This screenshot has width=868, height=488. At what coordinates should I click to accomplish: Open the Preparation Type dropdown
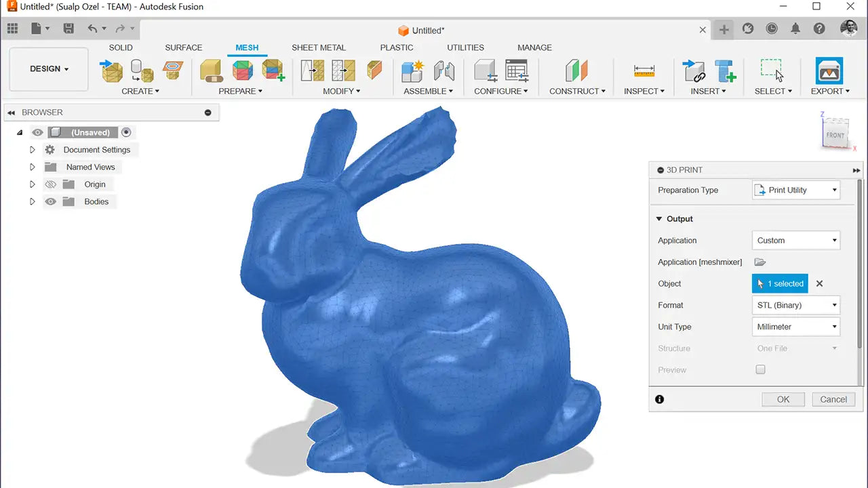[796, 190]
